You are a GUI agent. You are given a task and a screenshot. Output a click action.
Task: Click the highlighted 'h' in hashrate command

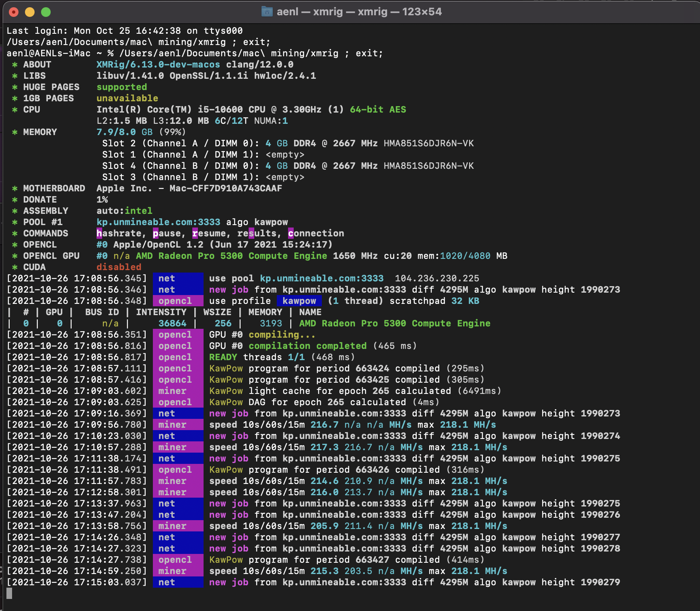[x=99, y=233]
